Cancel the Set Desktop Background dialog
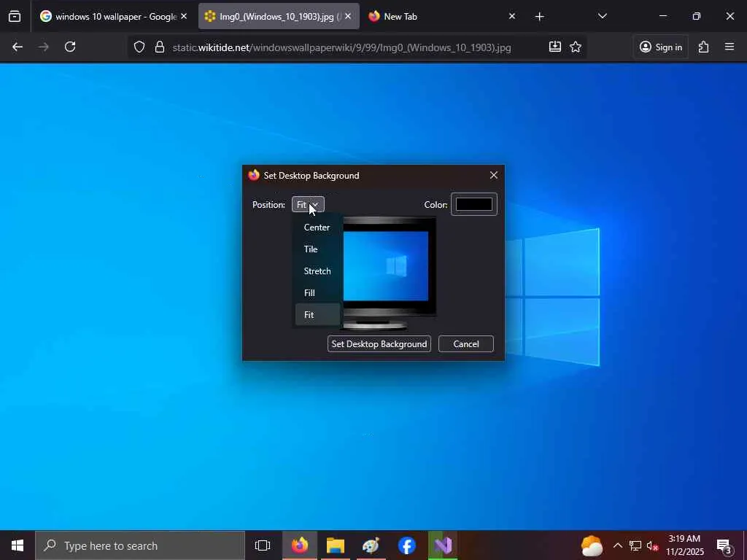This screenshot has height=560, width=747. click(466, 344)
